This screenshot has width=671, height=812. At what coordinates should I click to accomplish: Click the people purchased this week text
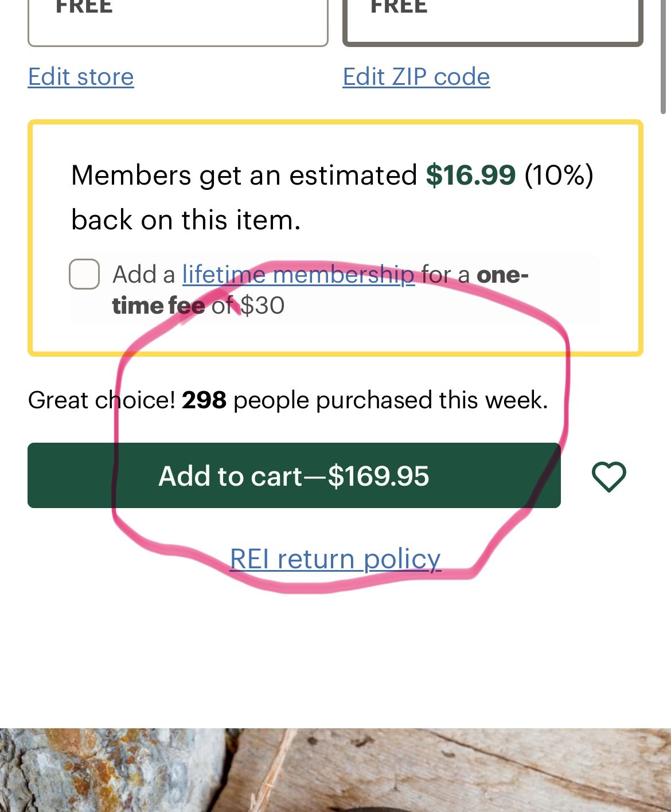(x=390, y=400)
